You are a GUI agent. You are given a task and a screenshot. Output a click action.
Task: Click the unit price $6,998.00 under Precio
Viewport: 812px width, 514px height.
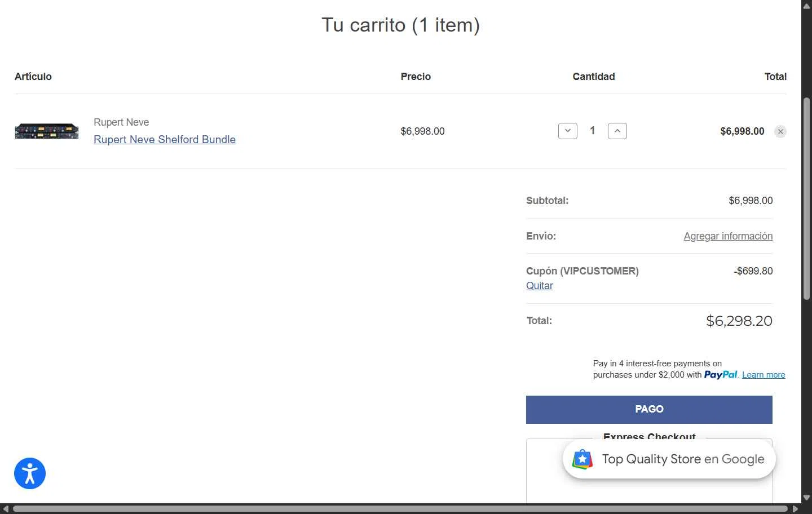tap(422, 131)
